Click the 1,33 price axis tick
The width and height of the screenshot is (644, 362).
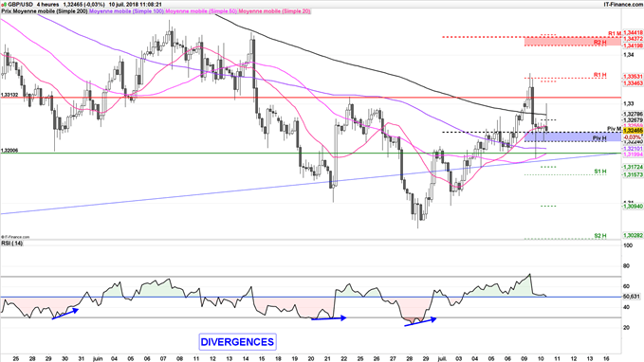629,104
